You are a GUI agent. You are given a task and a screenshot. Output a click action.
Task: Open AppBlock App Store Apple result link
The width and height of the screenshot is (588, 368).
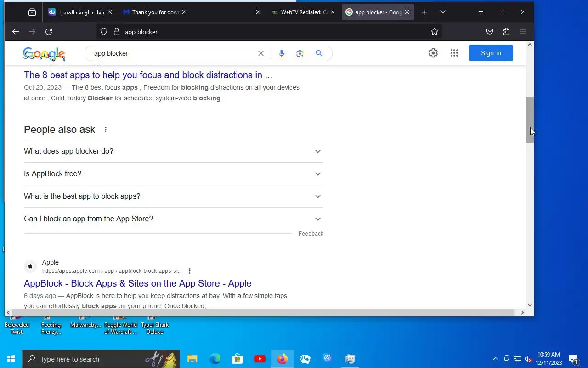(138, 283)
